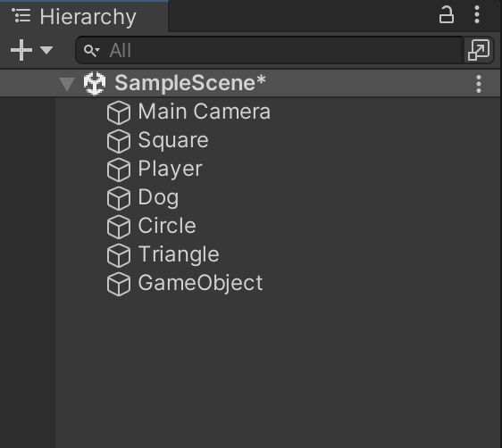Select the SampleScene* scene header row
Screen dimensions: 502x448
pos(251,84)
